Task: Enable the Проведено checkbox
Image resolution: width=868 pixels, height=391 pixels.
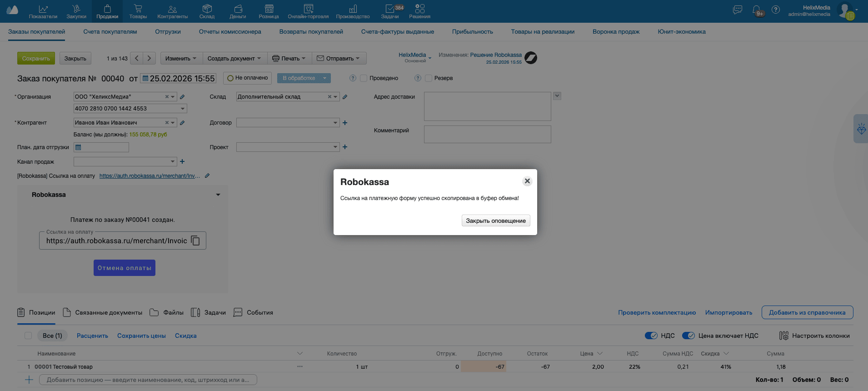Action: point(364,78)
